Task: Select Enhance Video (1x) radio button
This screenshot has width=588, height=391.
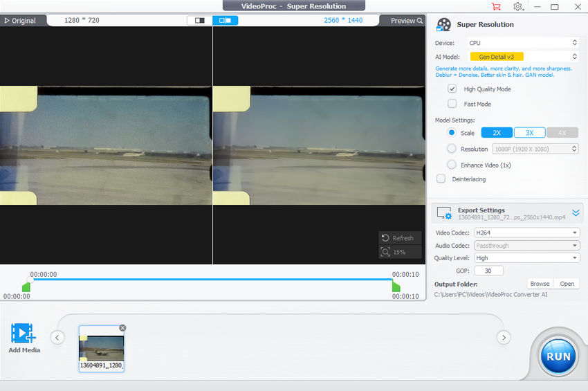Action: point(452,165)
